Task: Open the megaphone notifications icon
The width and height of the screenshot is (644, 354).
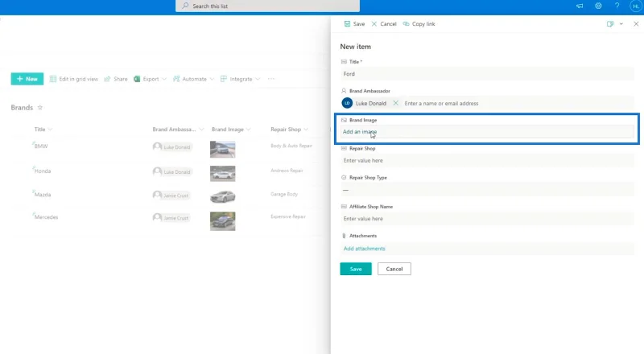Action: (x=580, y=6)
